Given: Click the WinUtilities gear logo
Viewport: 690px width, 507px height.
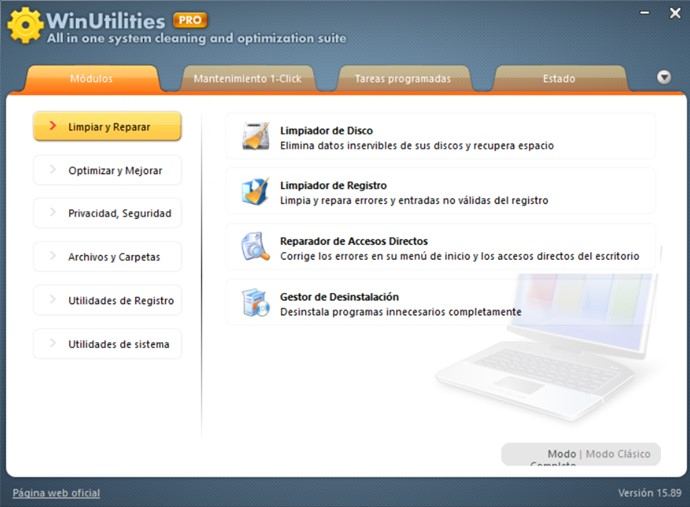Looking at the screenshot, I should point(26,25).
